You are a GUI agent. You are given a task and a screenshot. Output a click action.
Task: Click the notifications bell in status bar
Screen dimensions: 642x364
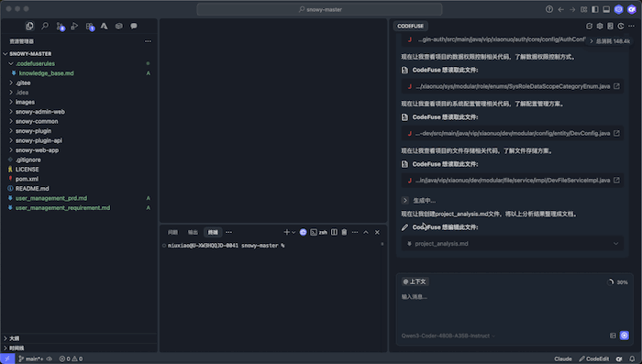[632, 358]
